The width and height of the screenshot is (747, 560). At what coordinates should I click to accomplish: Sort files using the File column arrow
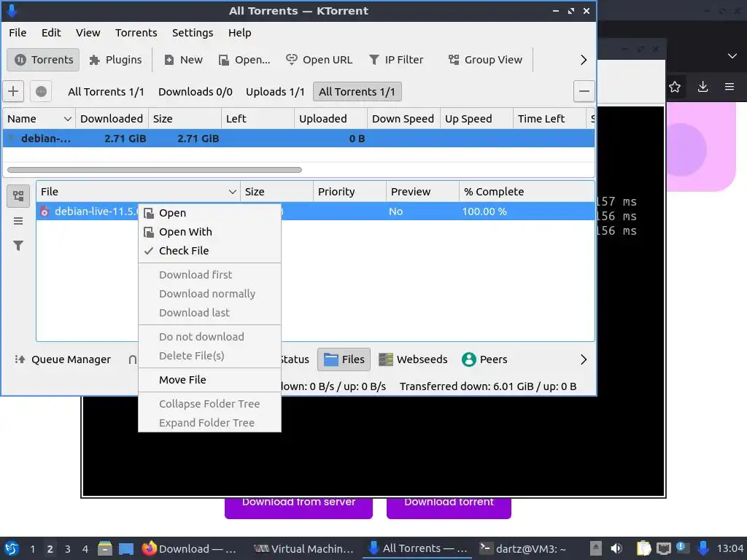[x=232, y=192]
